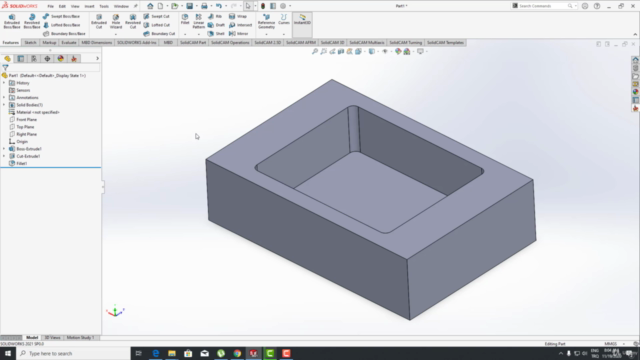Switch to ConfigurationManager panel tab

(34, 59)
